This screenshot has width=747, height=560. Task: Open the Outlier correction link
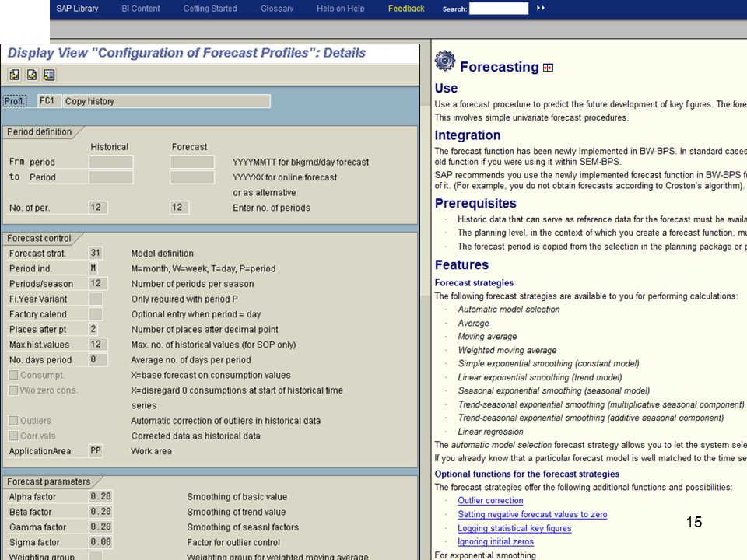[490, 500]
